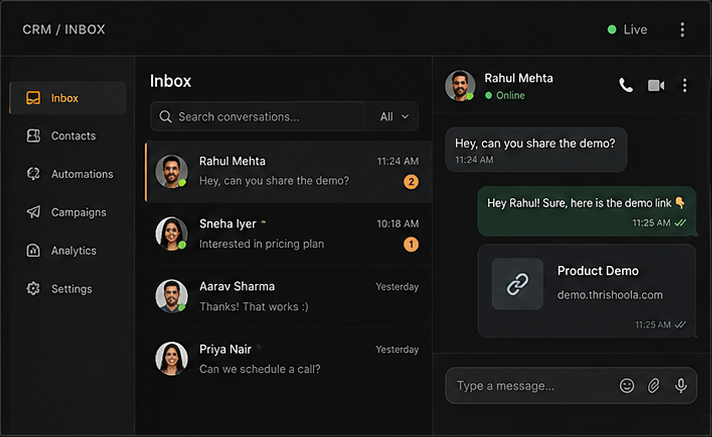This screenshot has height=437, width=712.
Task: Click Rahul Mehta's avatar in the conversation list
Action: (172, 171)
